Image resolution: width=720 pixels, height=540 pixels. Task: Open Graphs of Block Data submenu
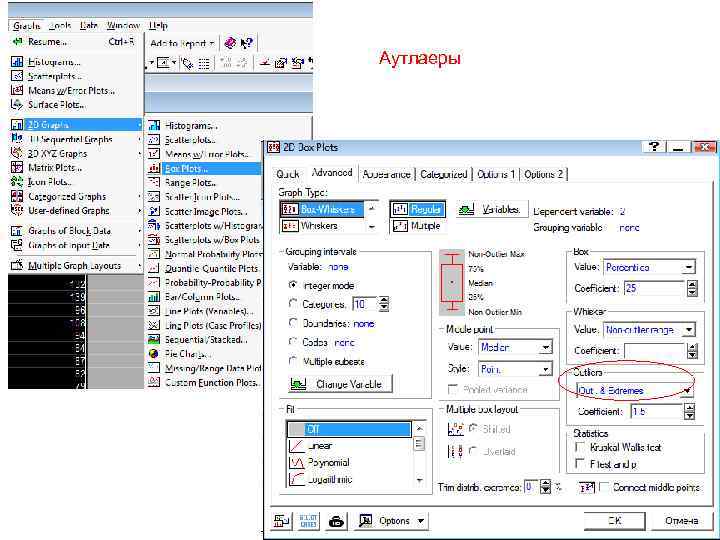pyautogui.click(x=76, y=231)
